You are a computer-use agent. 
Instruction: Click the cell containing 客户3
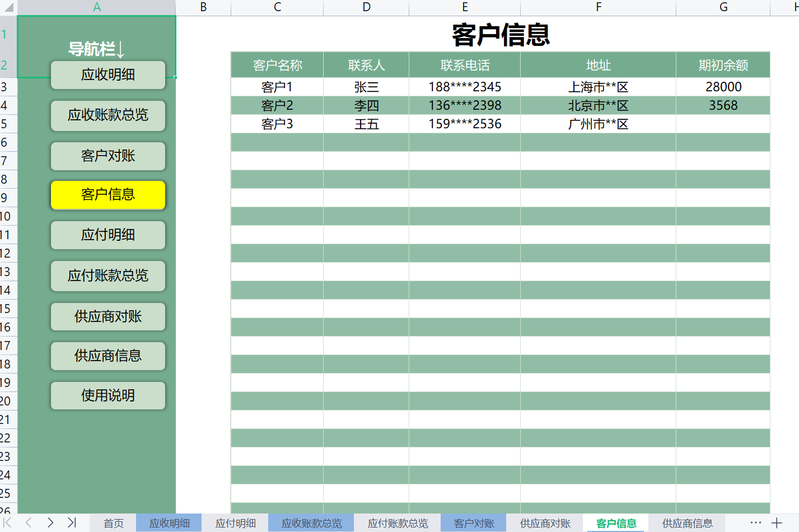pos(277,124)
